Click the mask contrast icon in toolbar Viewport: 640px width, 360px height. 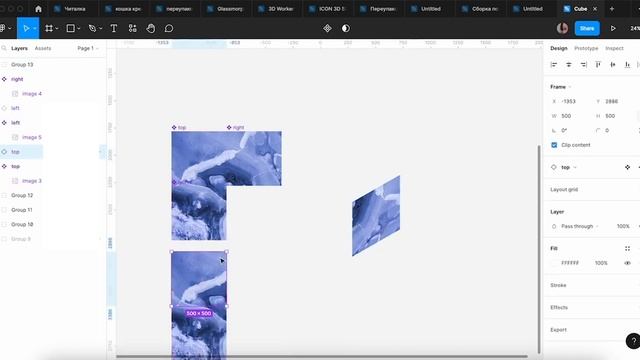pyautogui.click(x=346, y=28)
